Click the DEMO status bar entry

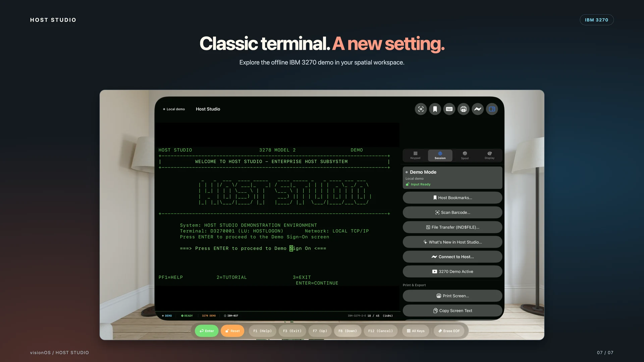[x=167, y=316]
